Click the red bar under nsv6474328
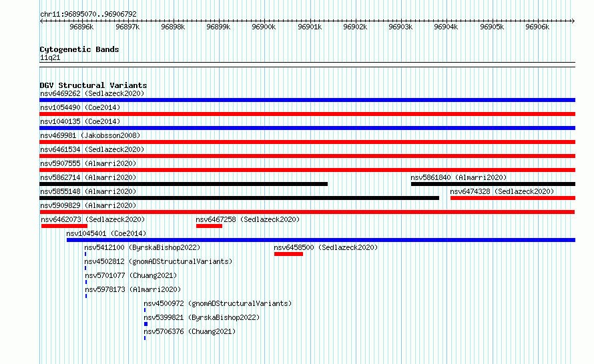The width and height of the screenshot is (594, 364). coord(513,198)
